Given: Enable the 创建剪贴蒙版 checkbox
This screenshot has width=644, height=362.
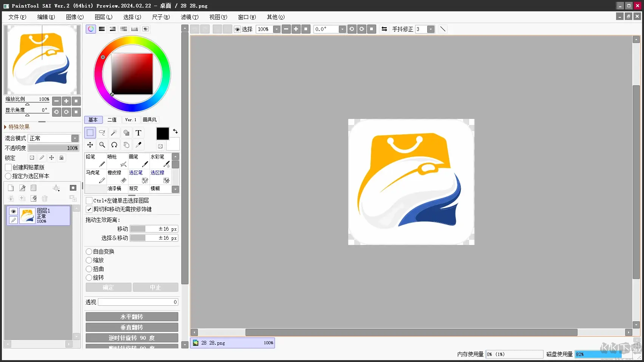Looking at the screenshot, I should [x=8, y=167].
